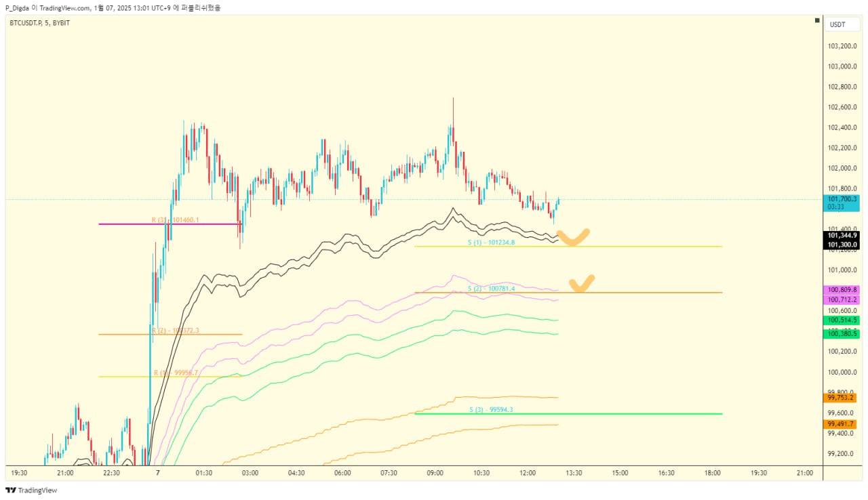Image resolution: width=868 pixels, height=500 pixels.
Task: Click the 102,600.0 price scale value
Action: [842, 107]
